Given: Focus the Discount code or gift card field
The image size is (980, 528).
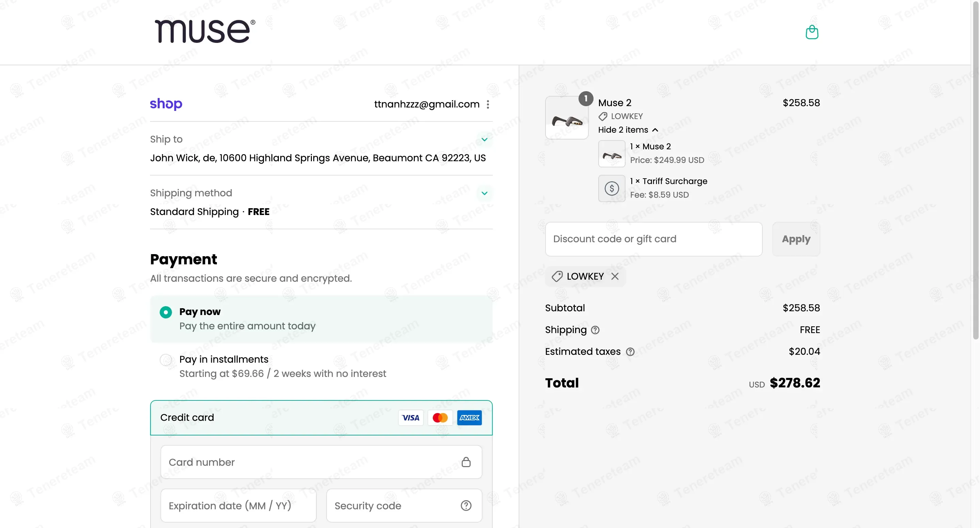Looking at the screenshot, I should pyautogui.click(x=653, y=239).
